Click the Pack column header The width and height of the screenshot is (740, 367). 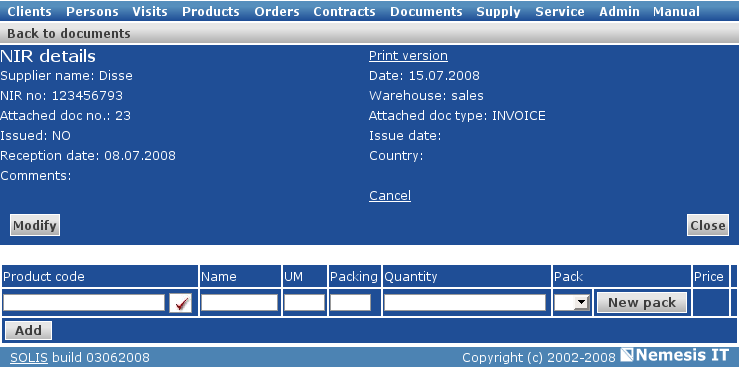tap(622, 276)
